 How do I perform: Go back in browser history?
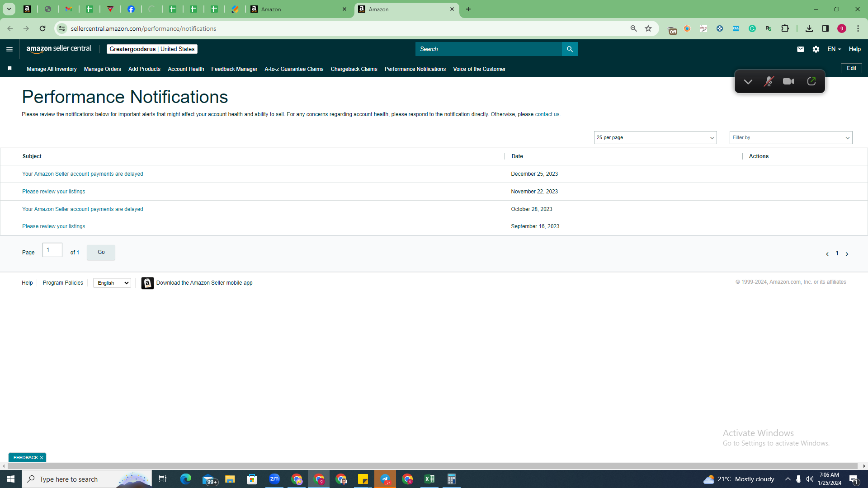[10, 28]
